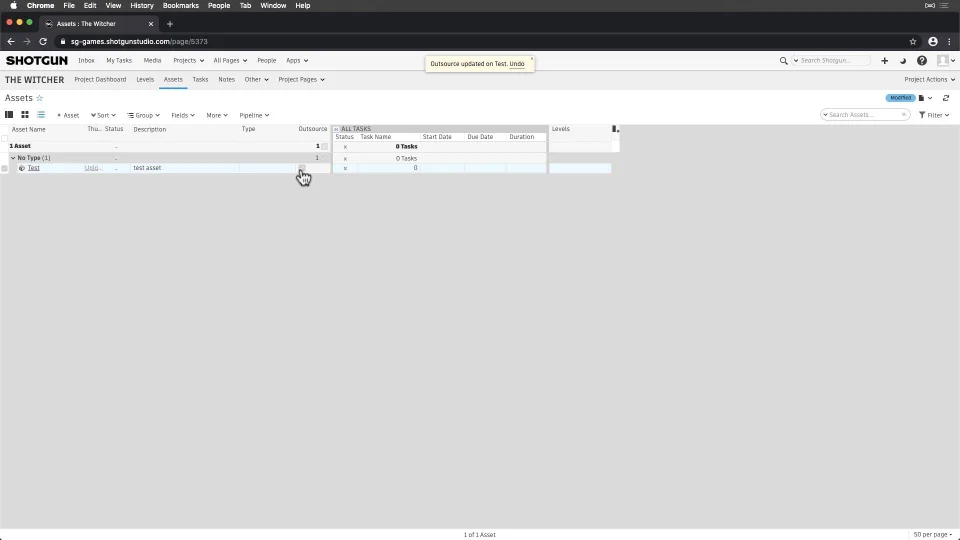
Task: Open the Project Pages dropdown
Action: click(x=301, y=80)
